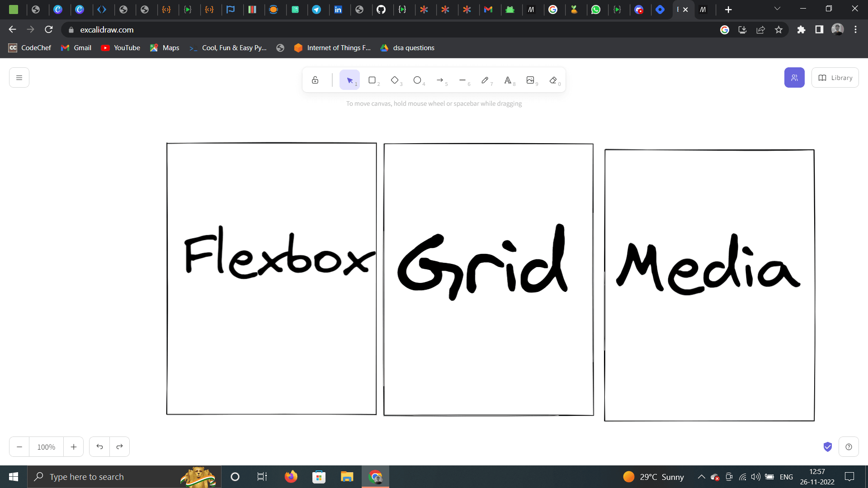Viewport: 868px width, 488px height.
Task: Select the Draw pencil tool
Action: [x=485, y=80]
